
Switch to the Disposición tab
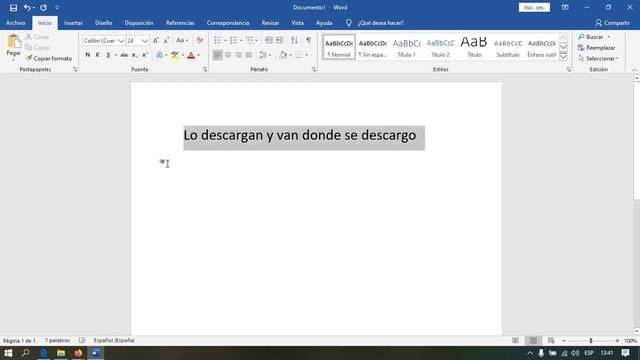(139, 23)
